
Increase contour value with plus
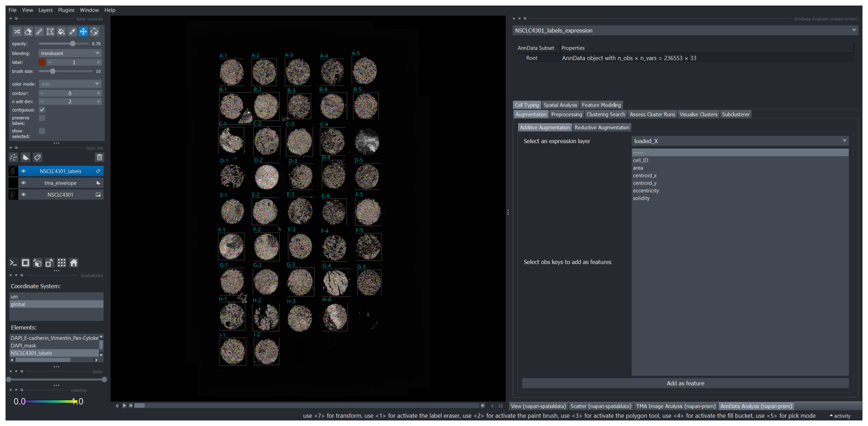coord(98,93)
